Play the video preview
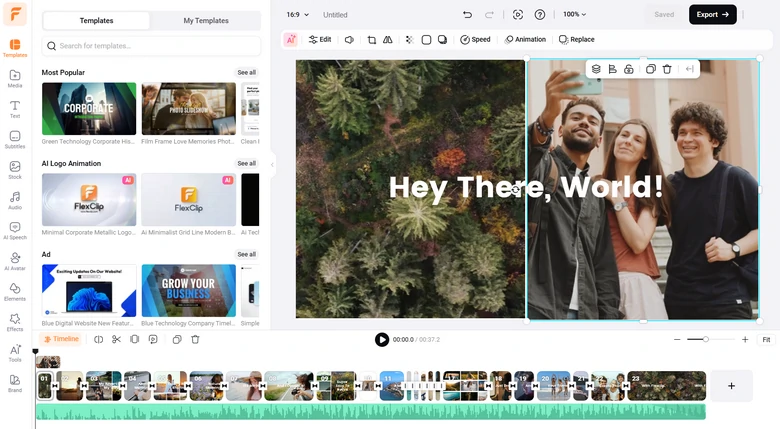780x429 pixels. tap(382, 339)
